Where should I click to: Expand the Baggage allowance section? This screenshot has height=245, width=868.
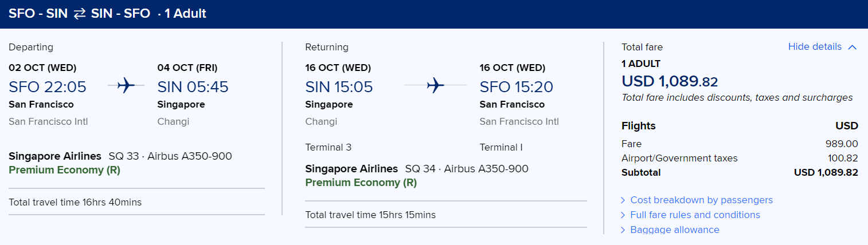pos(674,230)
